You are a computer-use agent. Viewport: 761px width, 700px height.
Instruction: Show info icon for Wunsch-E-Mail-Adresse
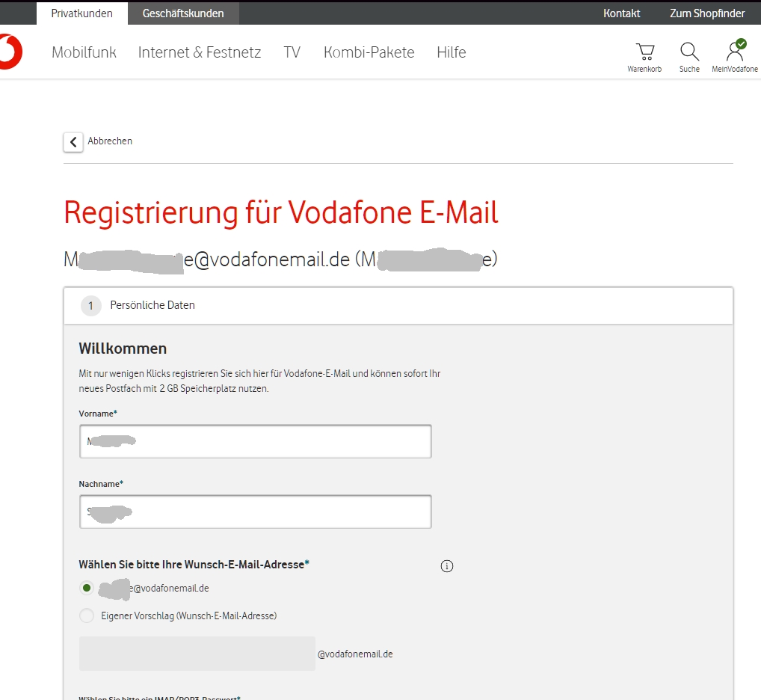pos(446,566)
